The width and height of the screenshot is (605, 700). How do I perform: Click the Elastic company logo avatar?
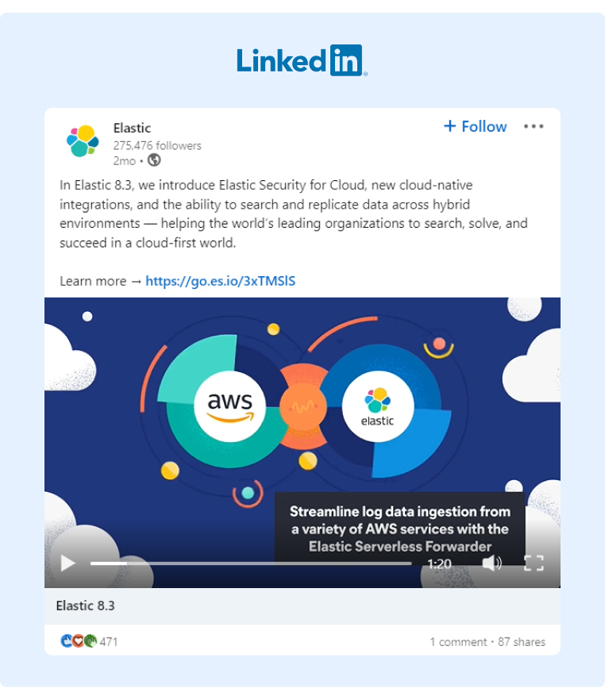(x=80, y=140)
